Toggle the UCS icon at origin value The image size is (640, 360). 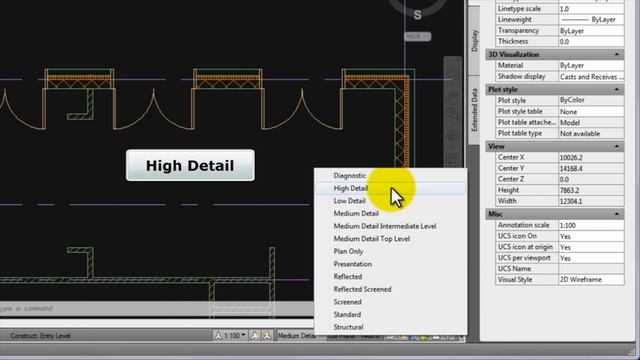(x=591, y=247)
